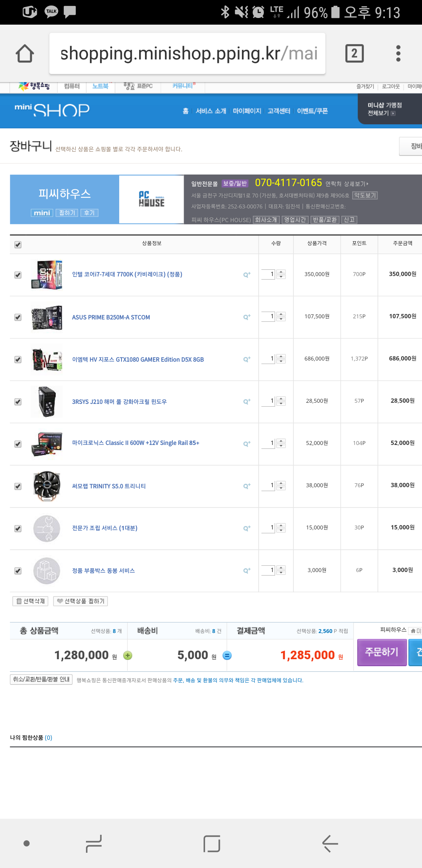The height and width of the screenshot is (868, 422).
Task: Open the browser tab switcher
Action: pyautogui.click(x=354, y=54)
